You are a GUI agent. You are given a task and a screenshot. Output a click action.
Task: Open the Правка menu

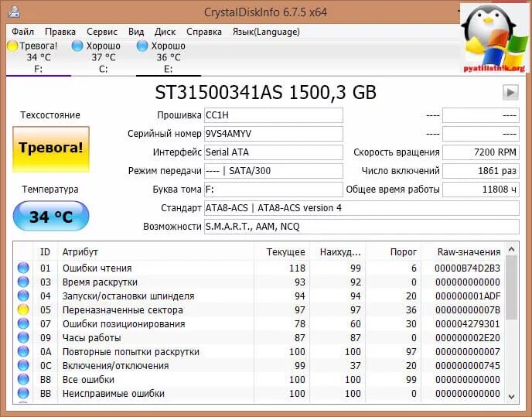(x=60, y=32)
